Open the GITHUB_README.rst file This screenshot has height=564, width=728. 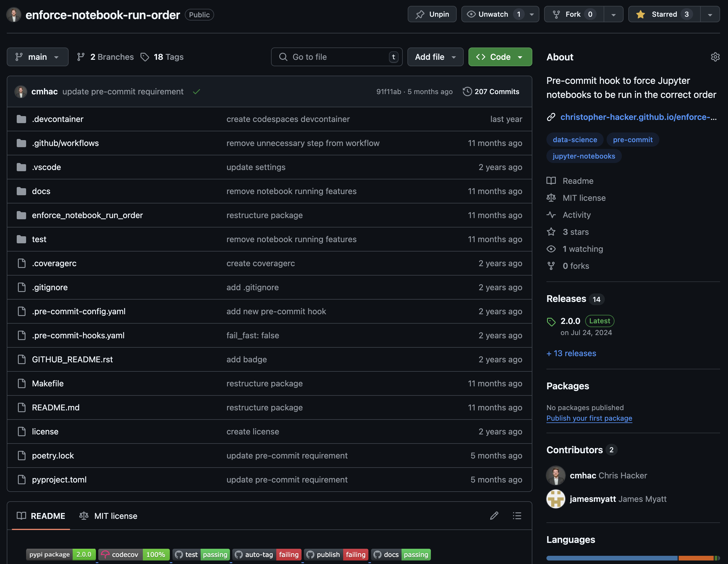coord(72,359)
